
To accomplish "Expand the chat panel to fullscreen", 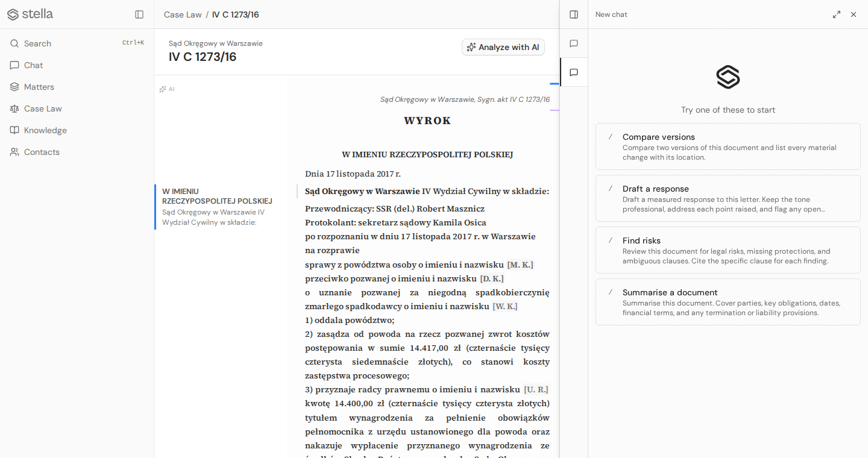I will click(x=837, y=14).
